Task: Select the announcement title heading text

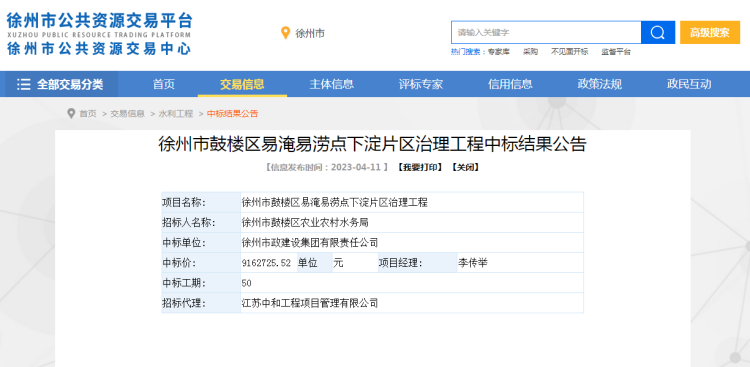Action: tap(373, 144)
